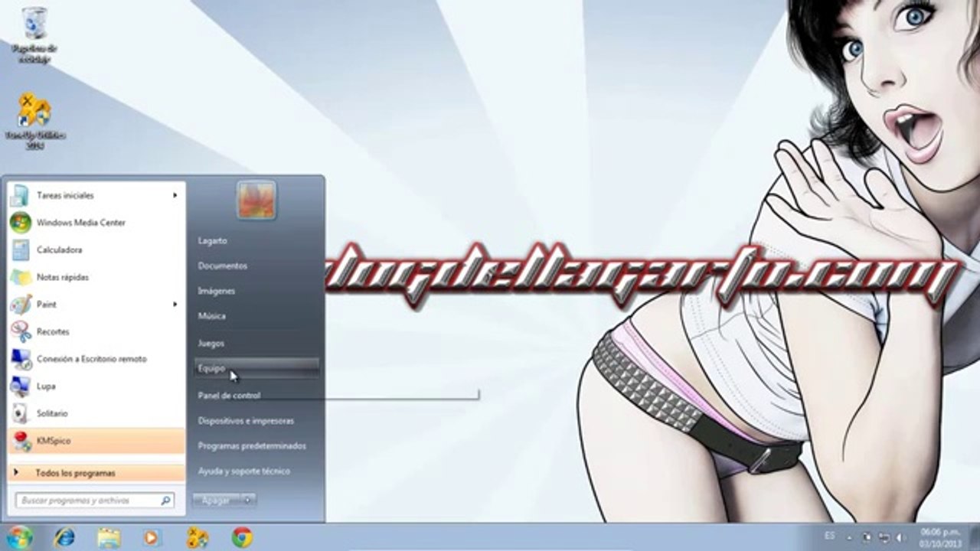Click the user account picture in Start menu
This screenshot has height=551, width=980.
(x=256, y=201)
